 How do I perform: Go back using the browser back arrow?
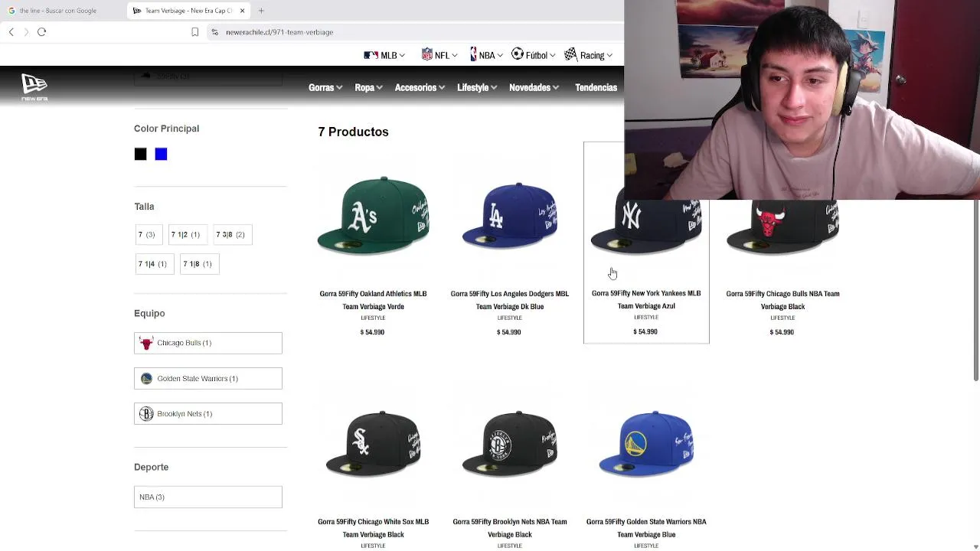pyautogui.click(x=11, y=32)
